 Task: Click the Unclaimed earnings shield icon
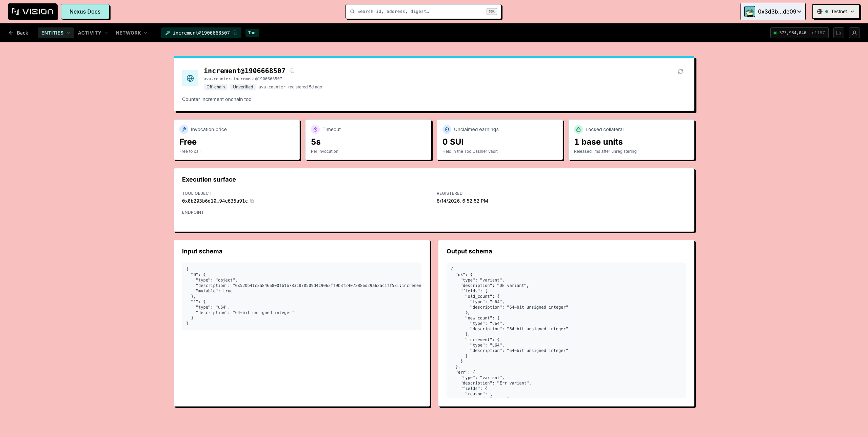click(x=447, y=129)
